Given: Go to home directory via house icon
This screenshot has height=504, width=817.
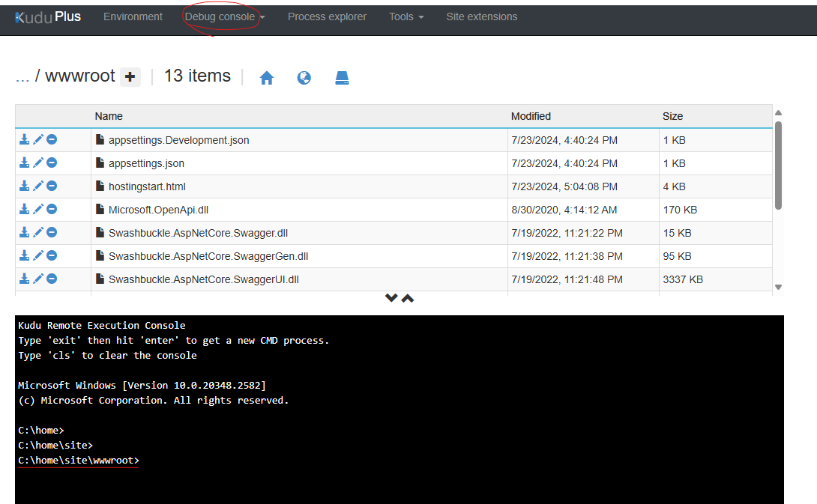Looking at the screenshot, I should click(x=267, y=78).
